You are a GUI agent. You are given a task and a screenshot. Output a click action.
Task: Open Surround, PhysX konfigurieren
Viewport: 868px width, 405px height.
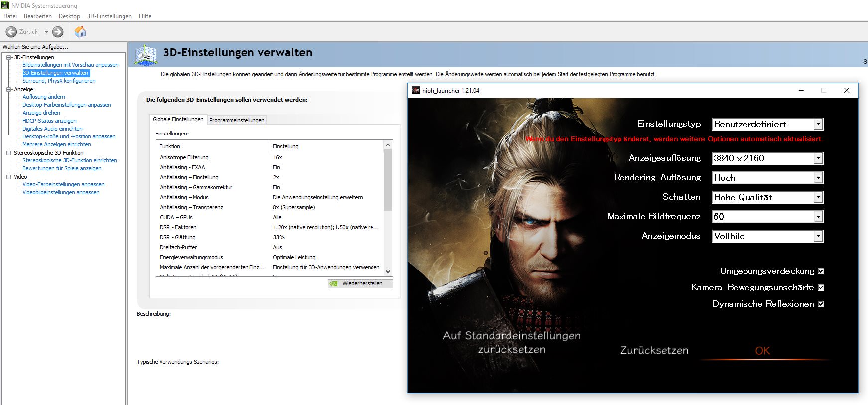pyautogui.click(x=59, y=81)
